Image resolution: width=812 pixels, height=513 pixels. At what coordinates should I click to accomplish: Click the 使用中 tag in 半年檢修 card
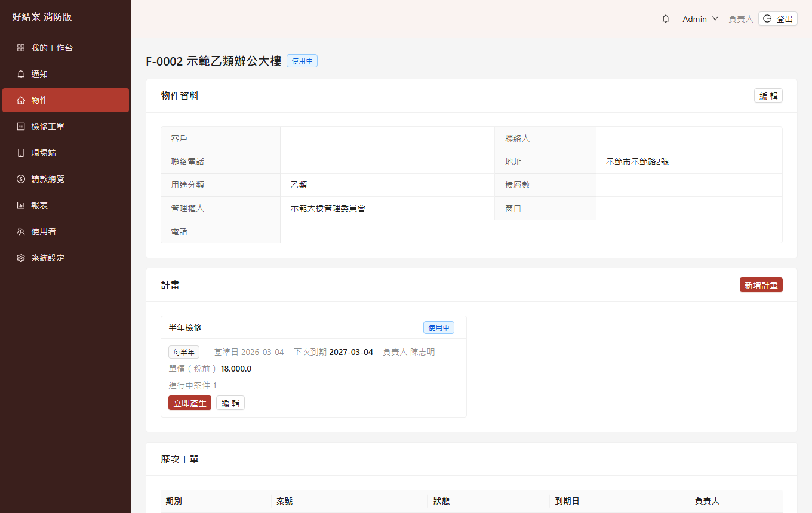[439, 327]
